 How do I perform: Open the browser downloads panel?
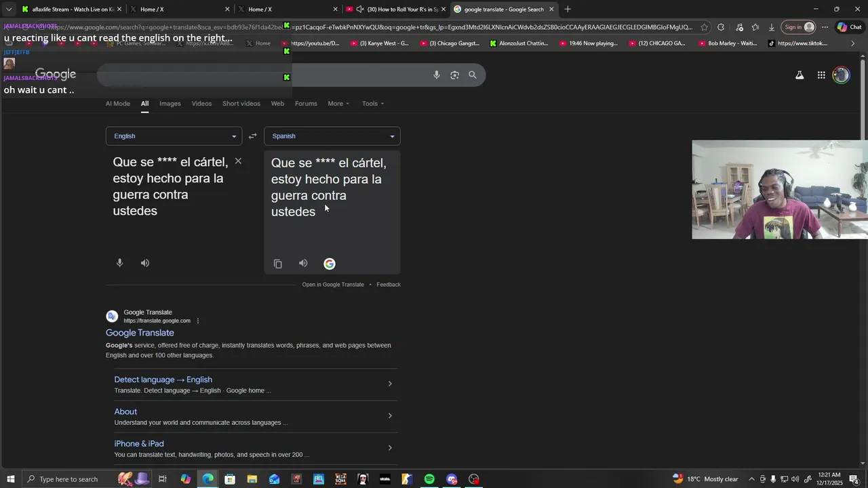click(x=772, y=27)
